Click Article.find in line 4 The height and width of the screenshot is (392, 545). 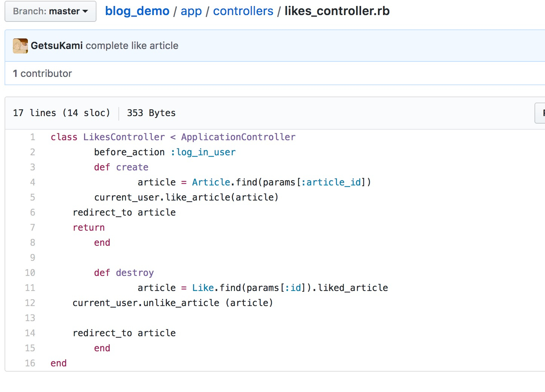pyautogui.click(x=225, y=182)
